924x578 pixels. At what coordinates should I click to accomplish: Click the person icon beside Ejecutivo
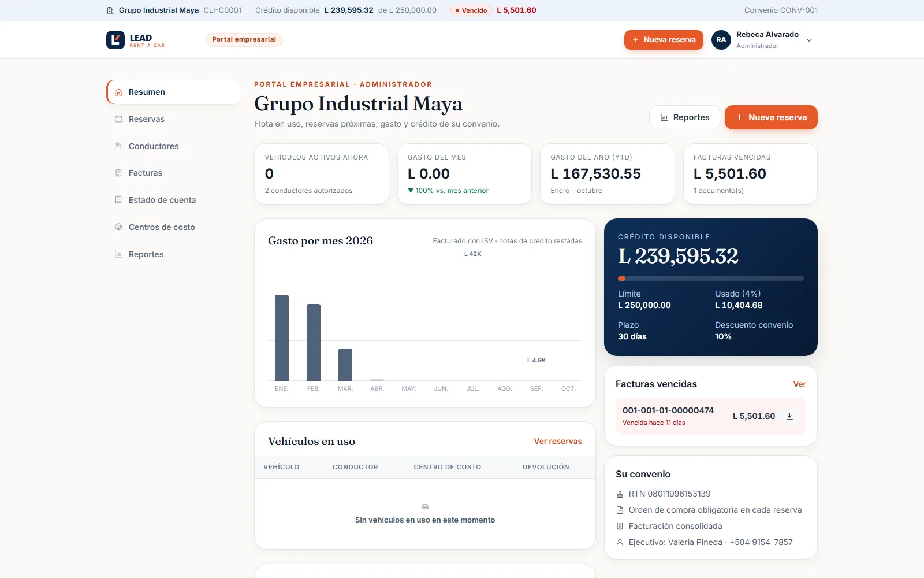point(620,543)
